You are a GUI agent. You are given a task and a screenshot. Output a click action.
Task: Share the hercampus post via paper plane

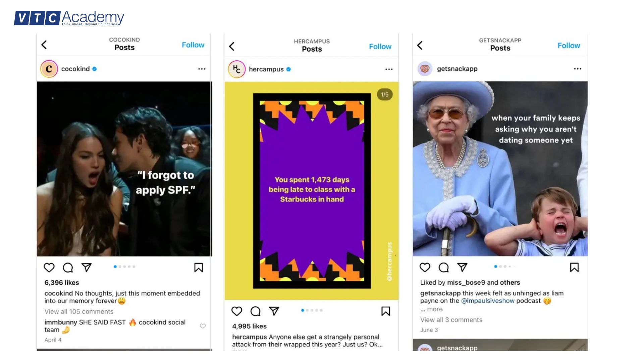274,311
